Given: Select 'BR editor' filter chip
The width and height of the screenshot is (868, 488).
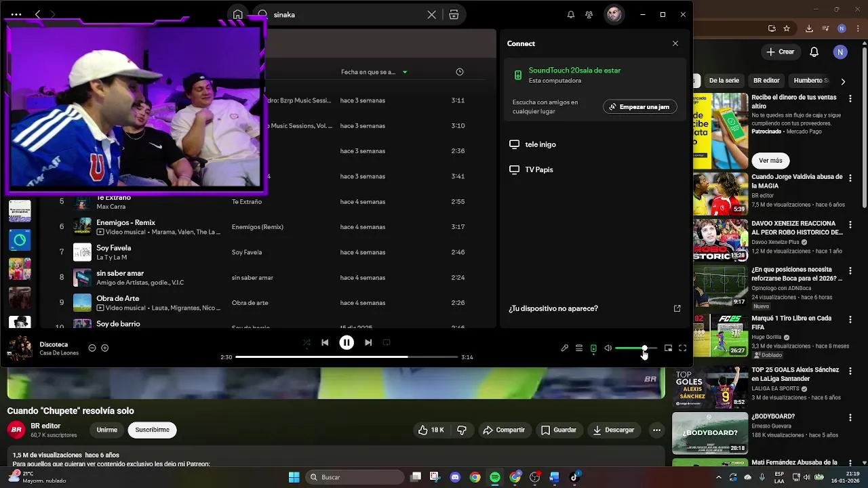Looking at the screenshot, I should [766, 80].
